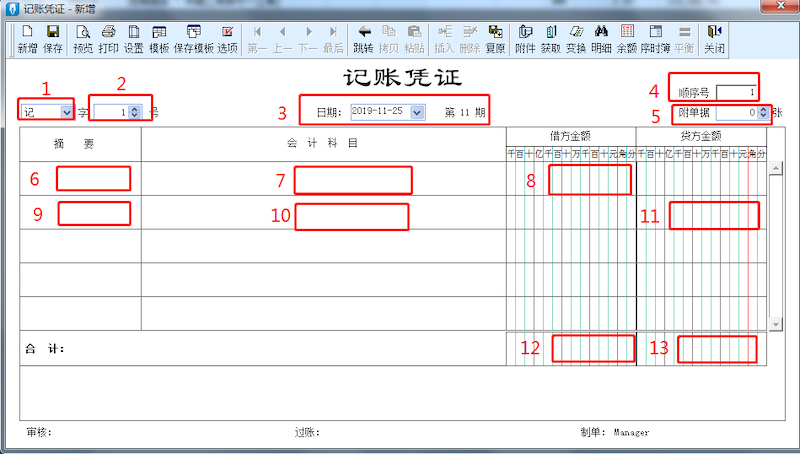Click the 附单据 attachment count field
The height and width of the screenshot is (454, 800).
tap(737, 112)
